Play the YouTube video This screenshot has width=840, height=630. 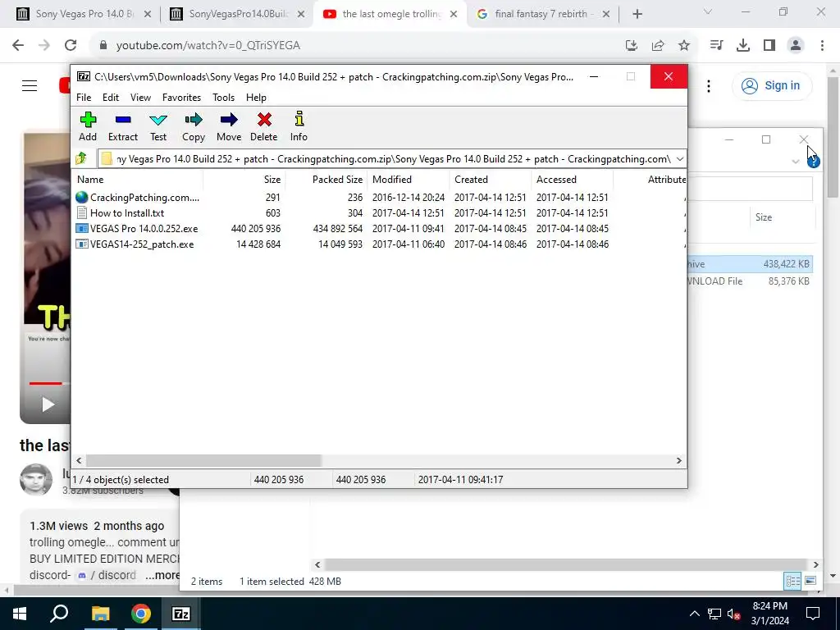click(x=48, y=404)
